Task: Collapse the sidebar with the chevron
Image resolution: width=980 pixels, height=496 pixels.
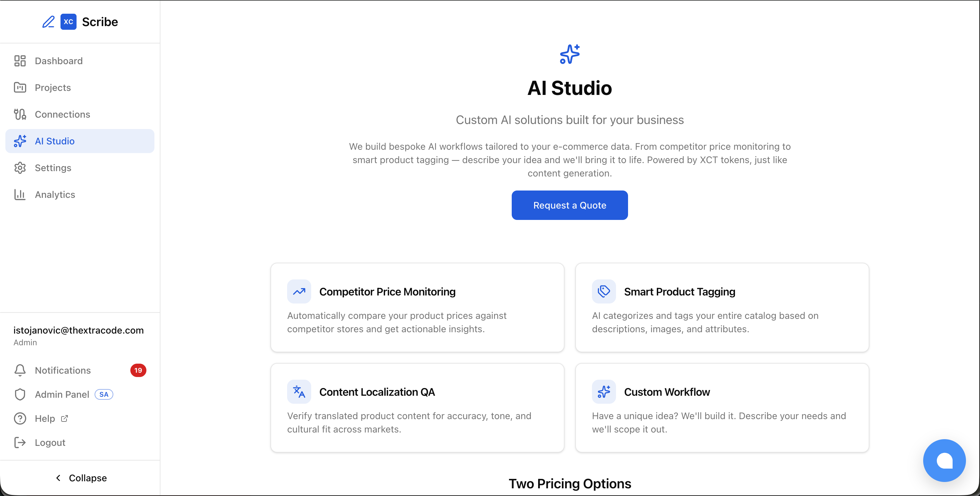Action: 58,478
